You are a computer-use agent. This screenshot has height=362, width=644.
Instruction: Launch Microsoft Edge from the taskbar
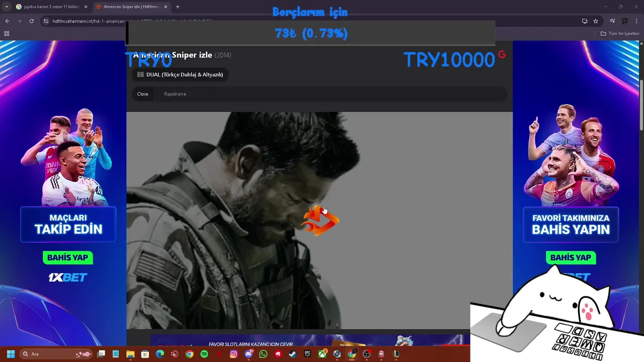(x=159, y=354)
